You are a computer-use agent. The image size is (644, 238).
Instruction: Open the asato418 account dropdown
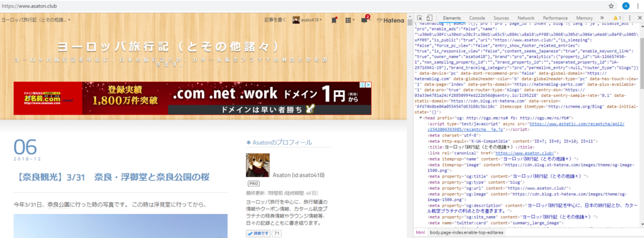pyautogui.click(x=311, y=20)
